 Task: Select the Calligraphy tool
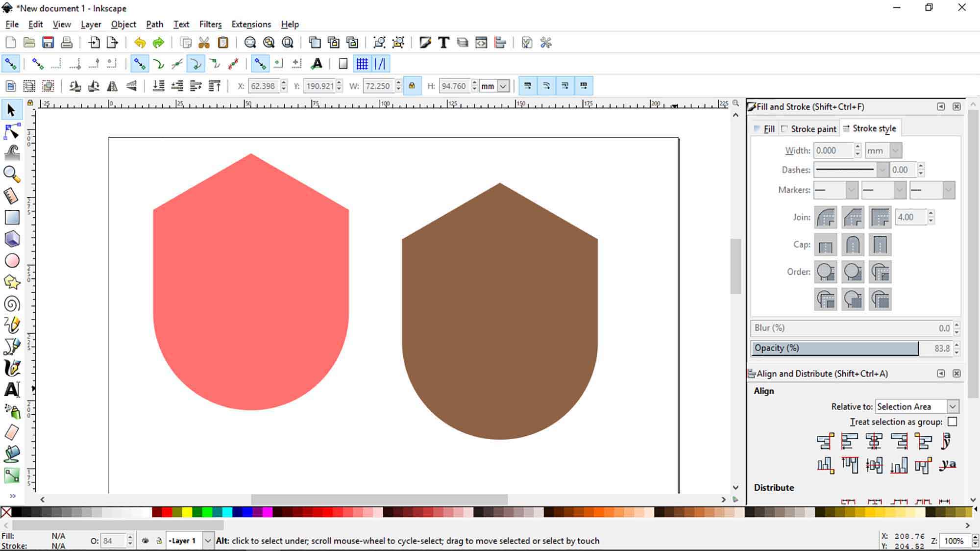coord(12,368)
